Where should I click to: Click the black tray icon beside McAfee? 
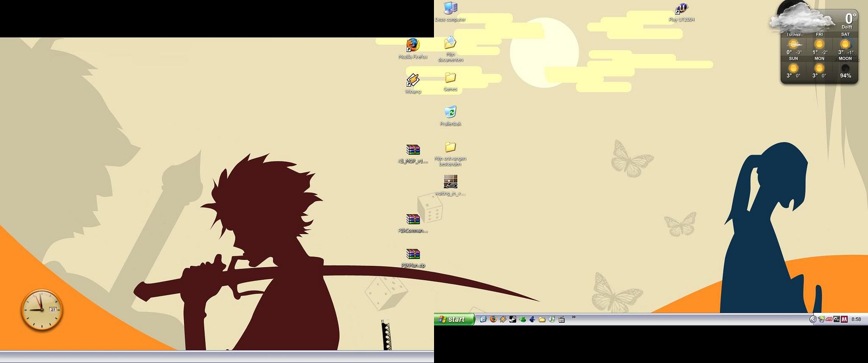(836, 319)
